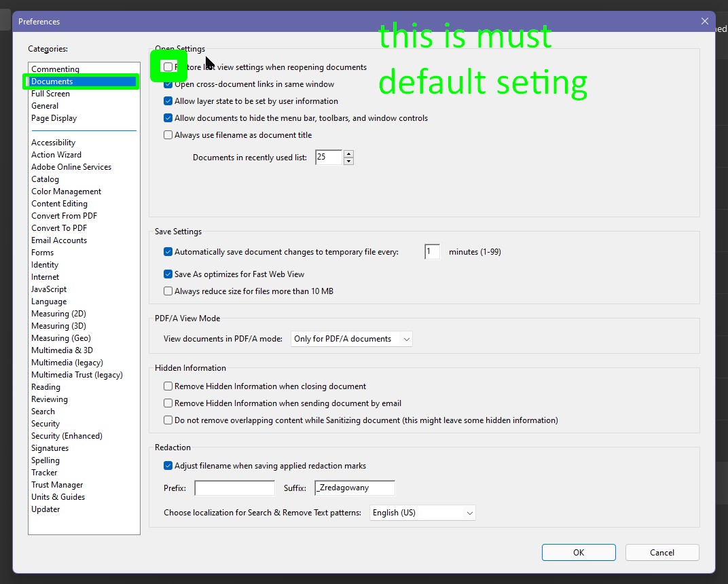728x584 pixels.
Task: Enable remove Hidden Information when closing document
Action: (168, 386)
